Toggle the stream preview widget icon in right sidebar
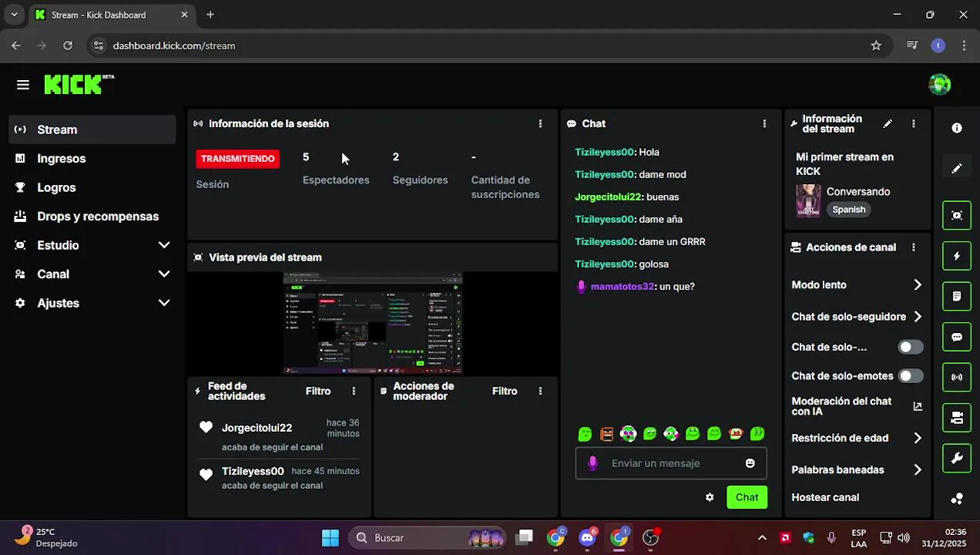980x555 pixels. (x=957, y=215)
